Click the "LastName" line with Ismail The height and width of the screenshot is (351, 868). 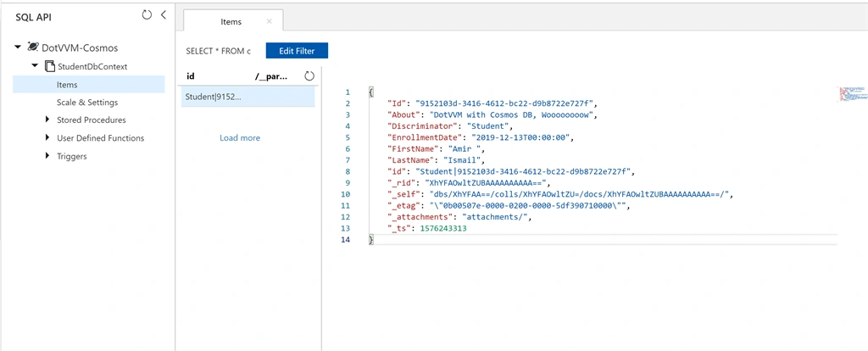pos(436,160)
